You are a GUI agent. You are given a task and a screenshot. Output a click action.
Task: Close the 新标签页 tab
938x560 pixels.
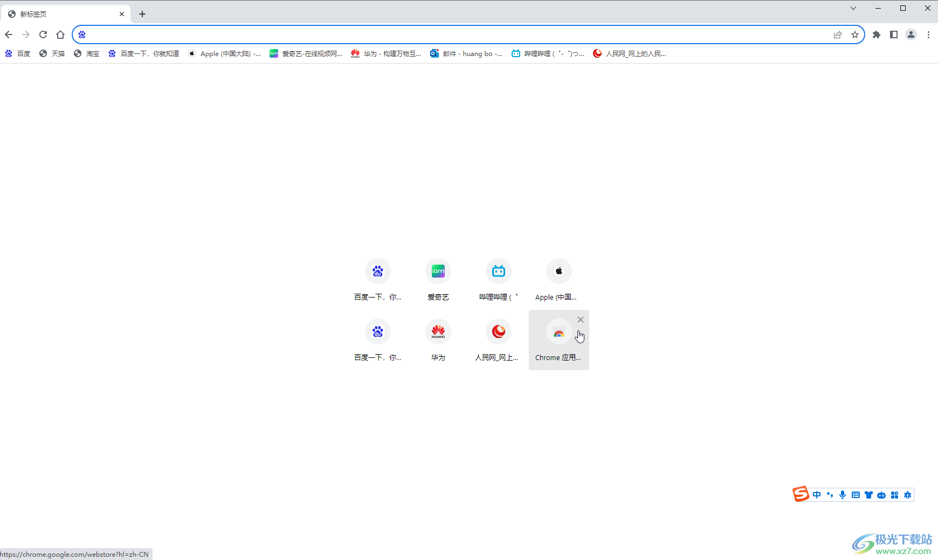(122, 14)
